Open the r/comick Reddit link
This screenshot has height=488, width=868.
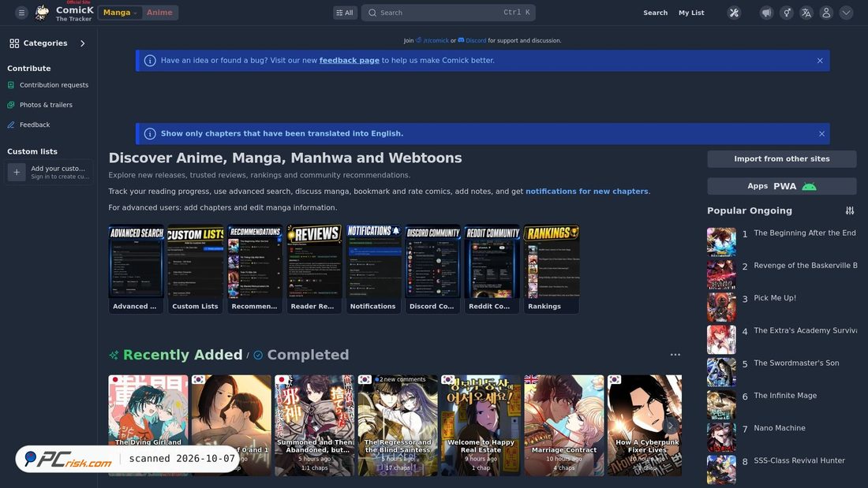pyautogui.click(x=432, y=40)
